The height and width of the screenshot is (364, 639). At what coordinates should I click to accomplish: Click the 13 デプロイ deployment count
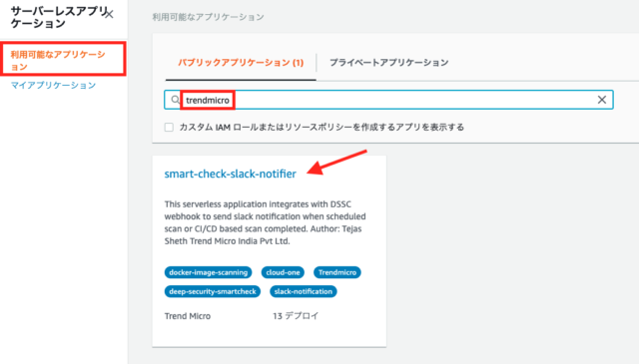click(x=296, y=316)
